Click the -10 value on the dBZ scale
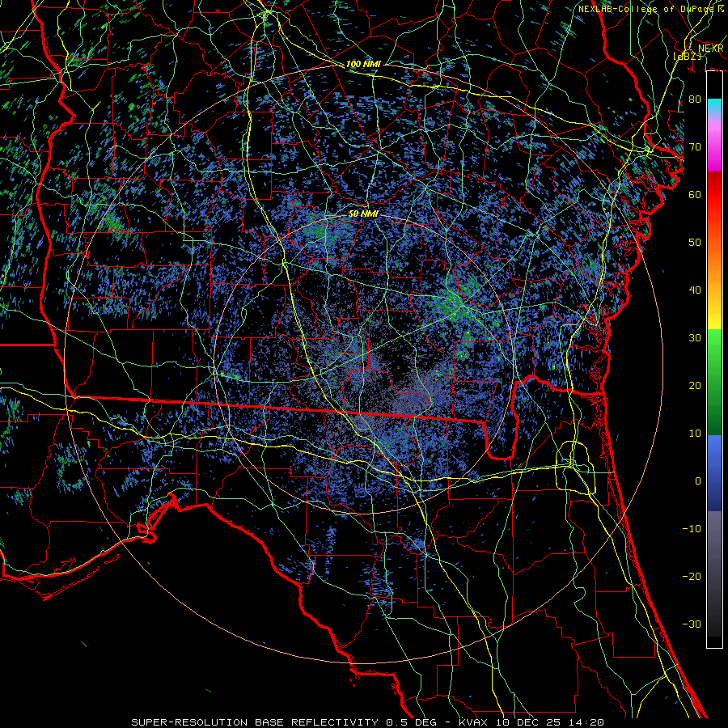 tap(692, 528)
